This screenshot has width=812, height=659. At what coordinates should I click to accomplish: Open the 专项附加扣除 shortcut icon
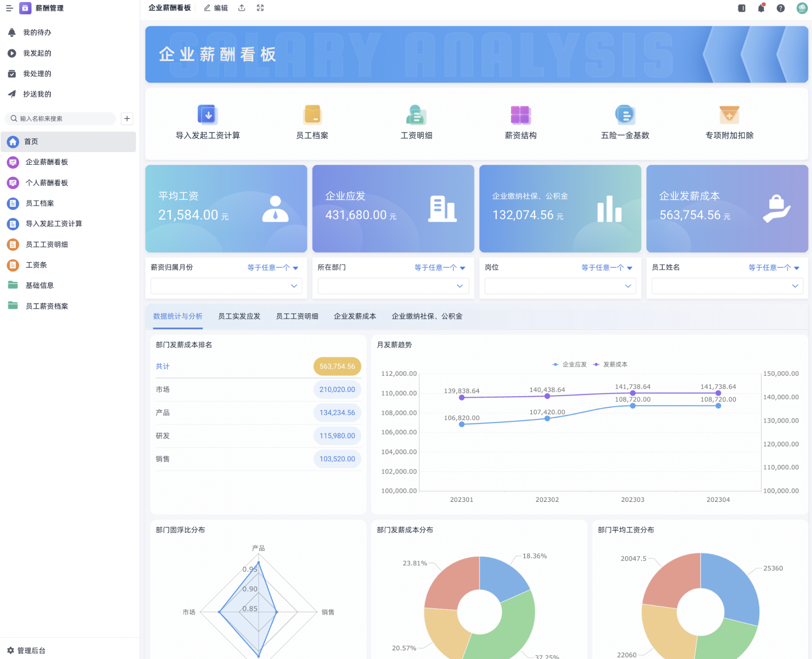[729, 115]
